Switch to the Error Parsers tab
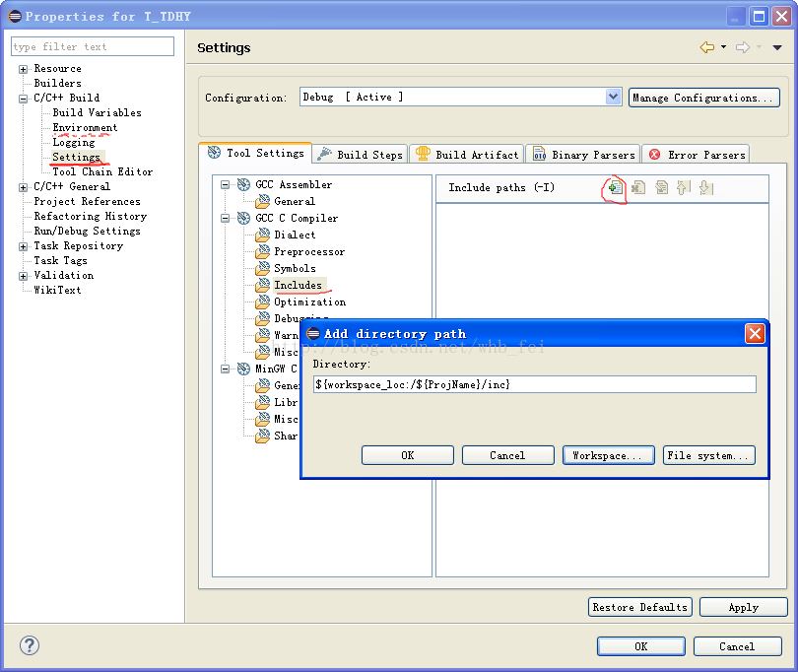Screen dimensions: 798x672 tap(697, 154)
